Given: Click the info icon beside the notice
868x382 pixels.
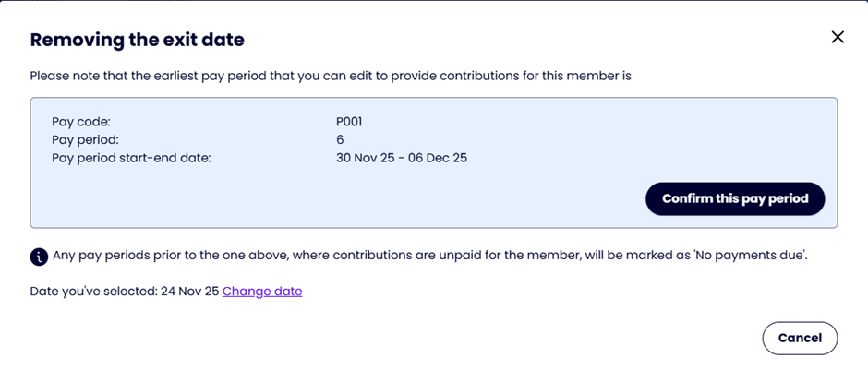Looking at the screenshot, I should click(x=39, y=257).
